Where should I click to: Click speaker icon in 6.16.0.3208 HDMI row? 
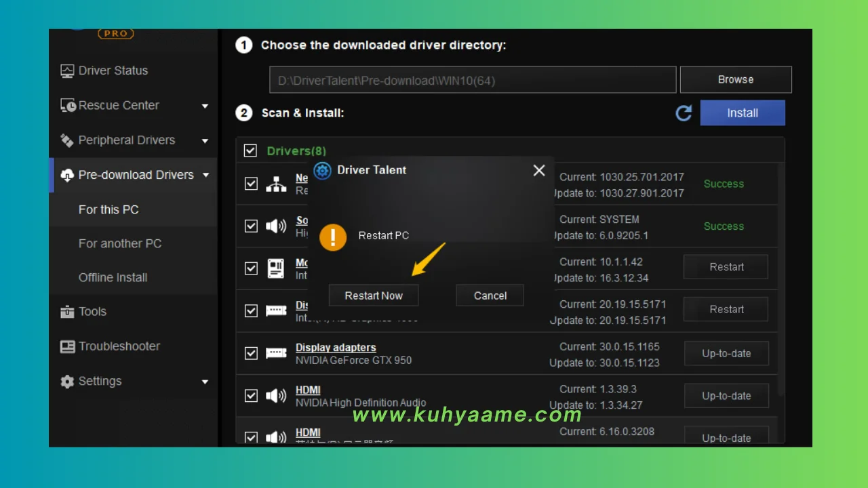[x=276, y=437]
